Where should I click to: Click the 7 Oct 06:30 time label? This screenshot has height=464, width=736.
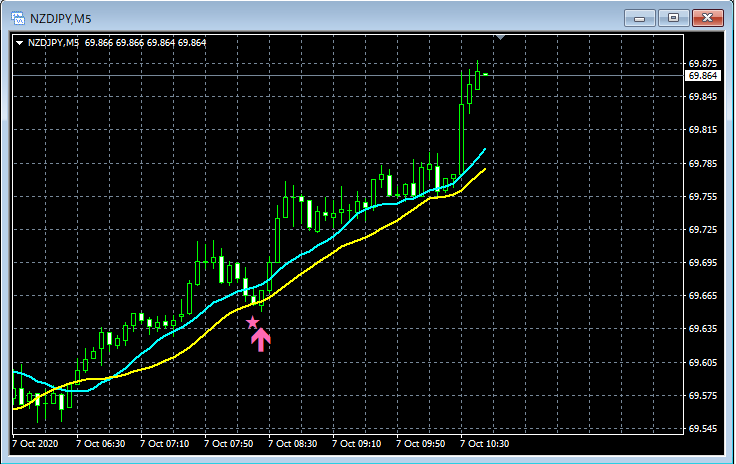click(100, 444)
